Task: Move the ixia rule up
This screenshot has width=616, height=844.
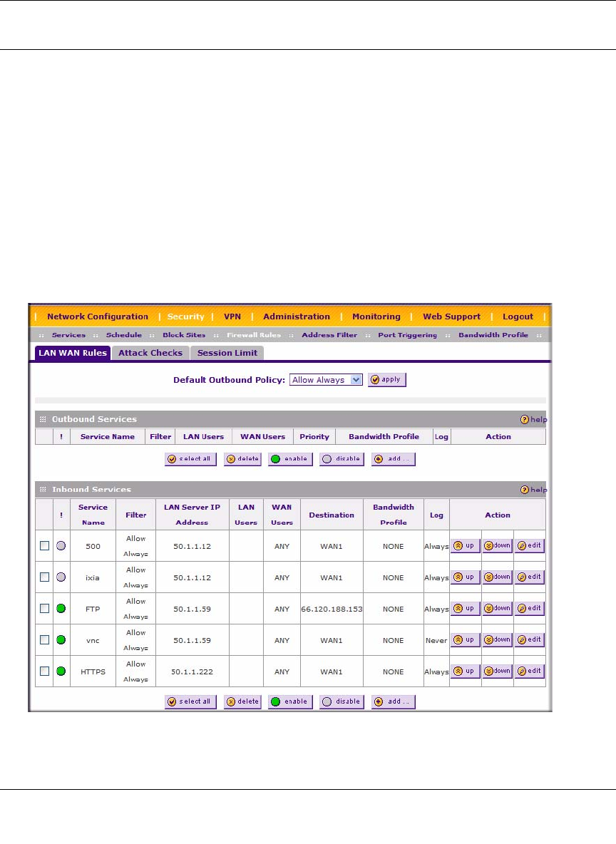Action: coord(465,577)
